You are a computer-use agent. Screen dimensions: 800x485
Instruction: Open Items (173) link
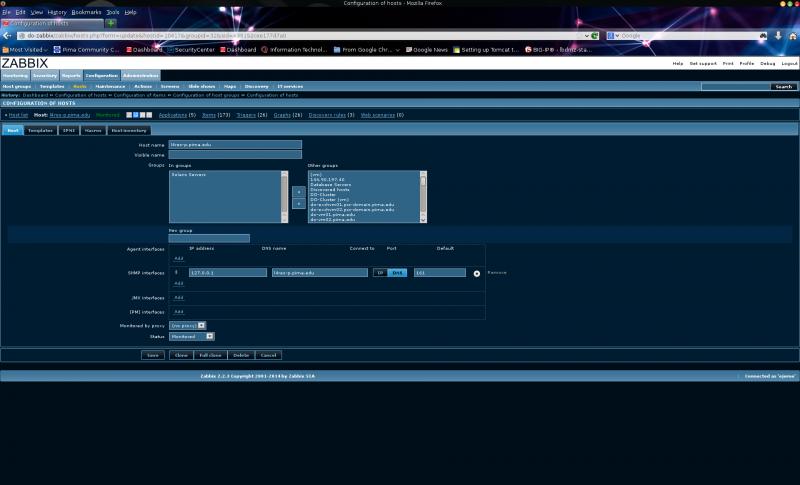(x=209, y=115)
